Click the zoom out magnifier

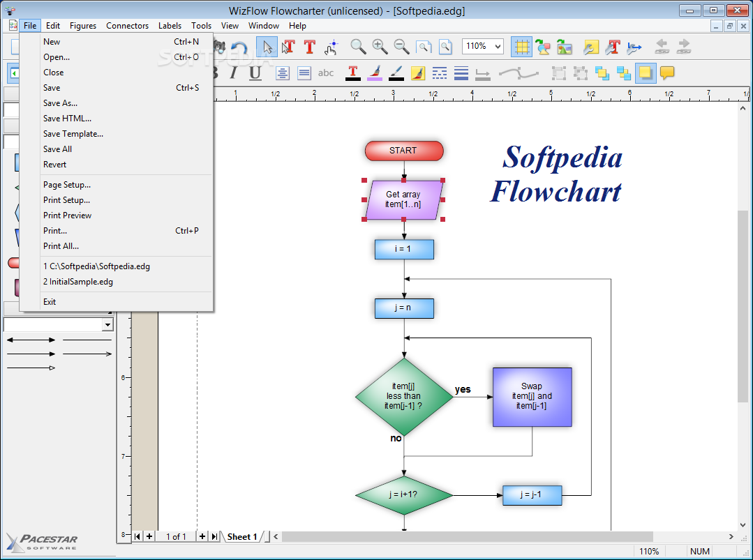[401, 47]
